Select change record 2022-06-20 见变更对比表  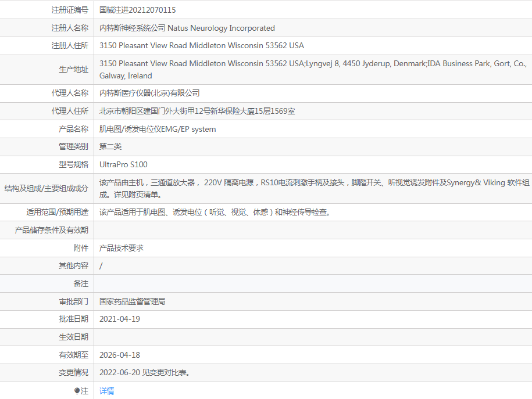(145, 372)
